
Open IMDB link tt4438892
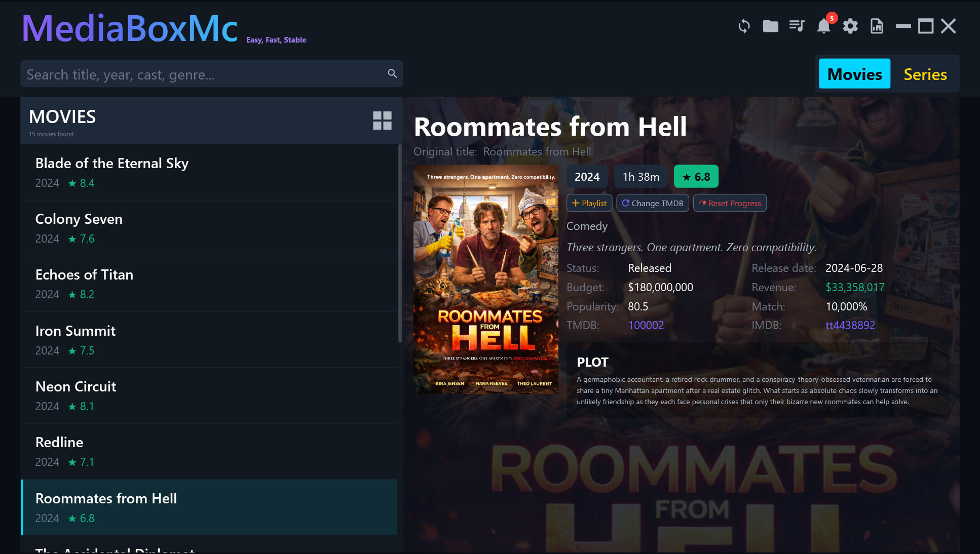tap(850, 325)
